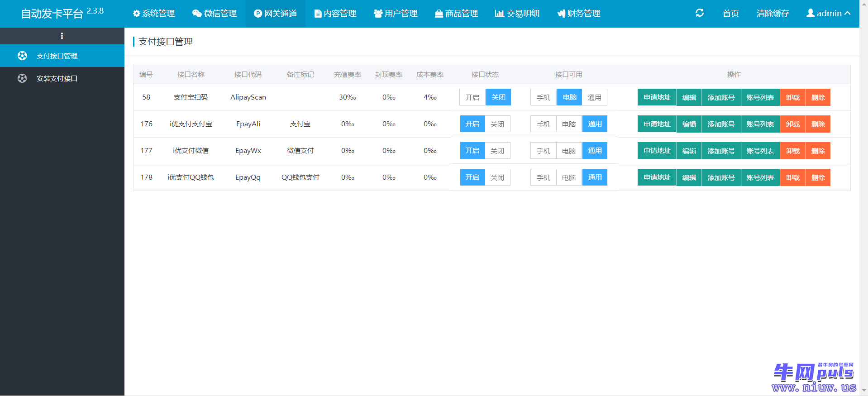Choose 电脑 availability for 支付宝扫码
The image size is (868, 396).
569,97
